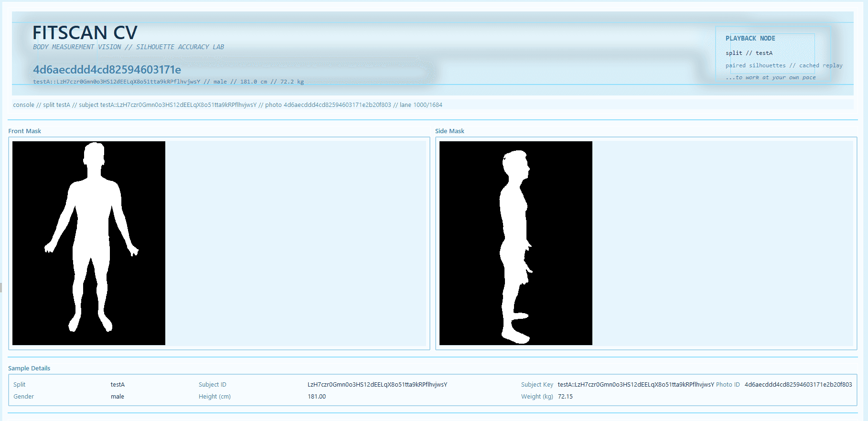Click the header subject line with 181.0 cm

(x=168, y=82)
